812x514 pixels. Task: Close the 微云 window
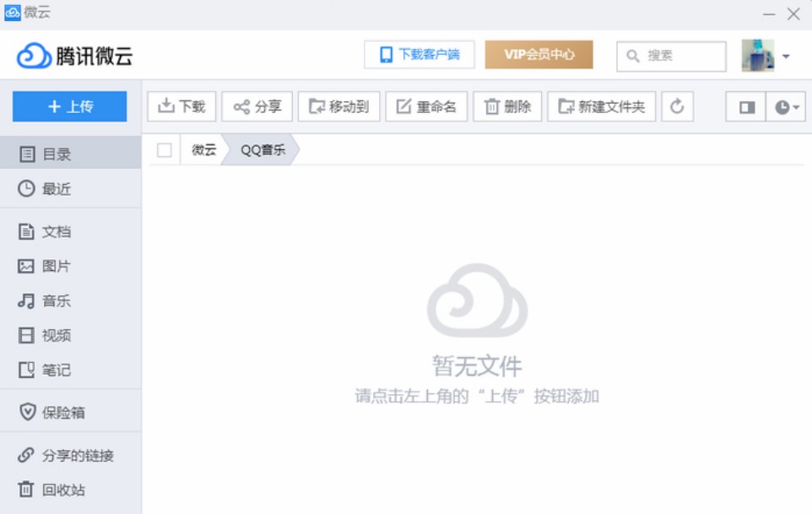(x=793, y=14)
